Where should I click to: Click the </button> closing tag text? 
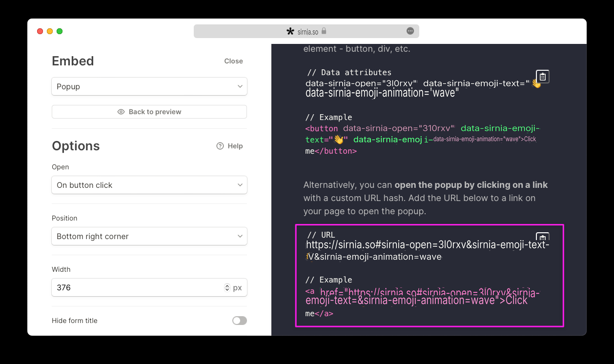click(x=336, y=151)
